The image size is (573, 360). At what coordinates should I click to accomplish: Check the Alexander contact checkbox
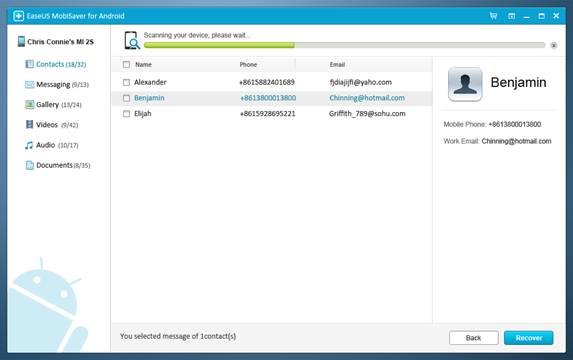tap(126, 83)
